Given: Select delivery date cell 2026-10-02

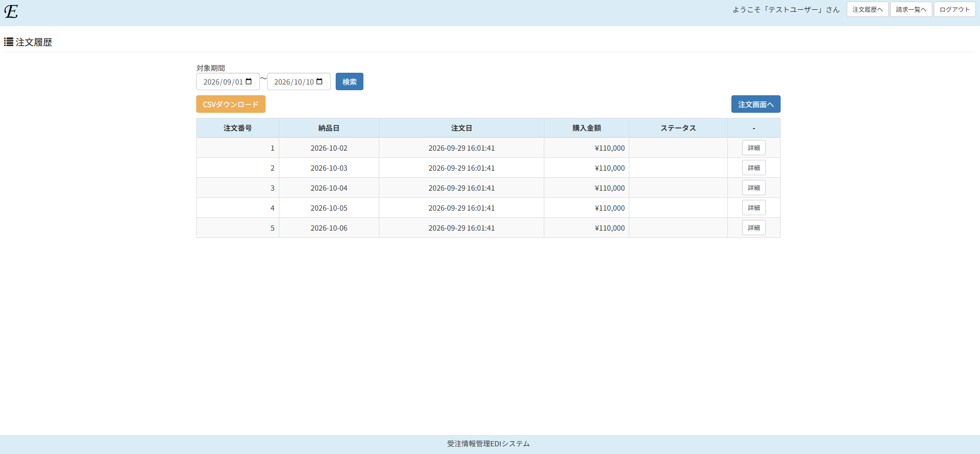Looking at the screenshot, I should [x=329, y=148].
